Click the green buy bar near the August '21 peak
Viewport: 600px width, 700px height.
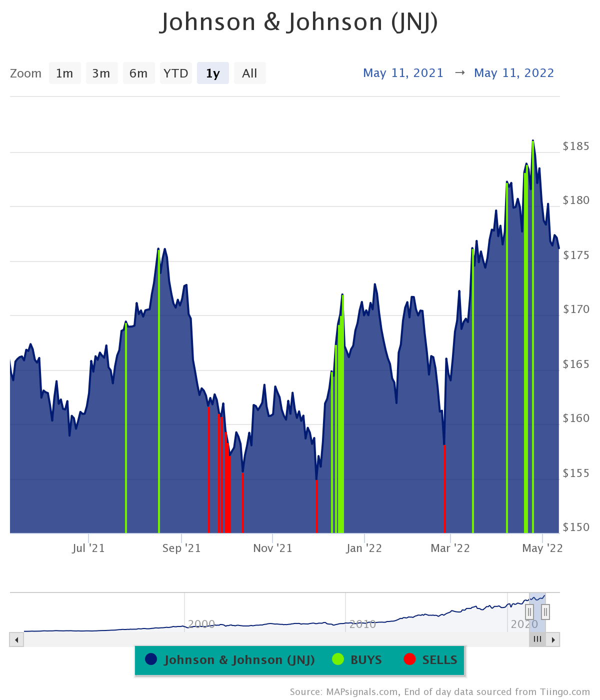click(x=159, y=391)
